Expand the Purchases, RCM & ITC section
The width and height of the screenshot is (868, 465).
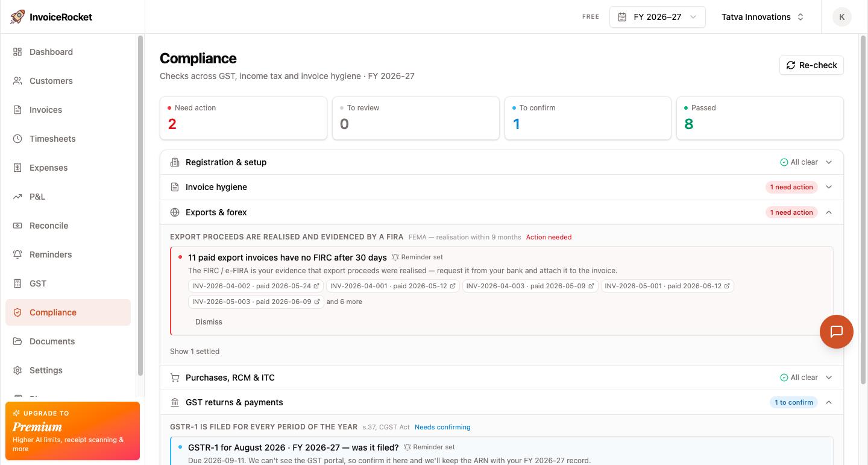[502, 378]
